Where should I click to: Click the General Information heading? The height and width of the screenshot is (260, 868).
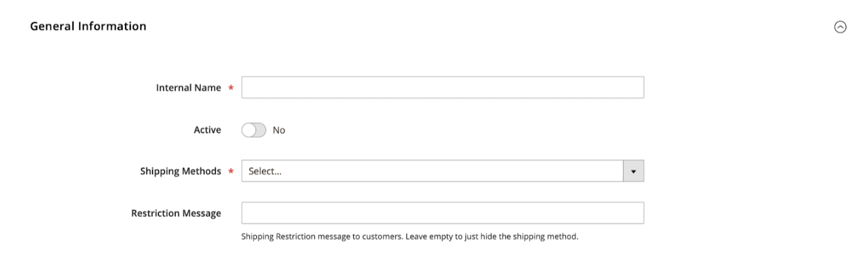point(88,26)
